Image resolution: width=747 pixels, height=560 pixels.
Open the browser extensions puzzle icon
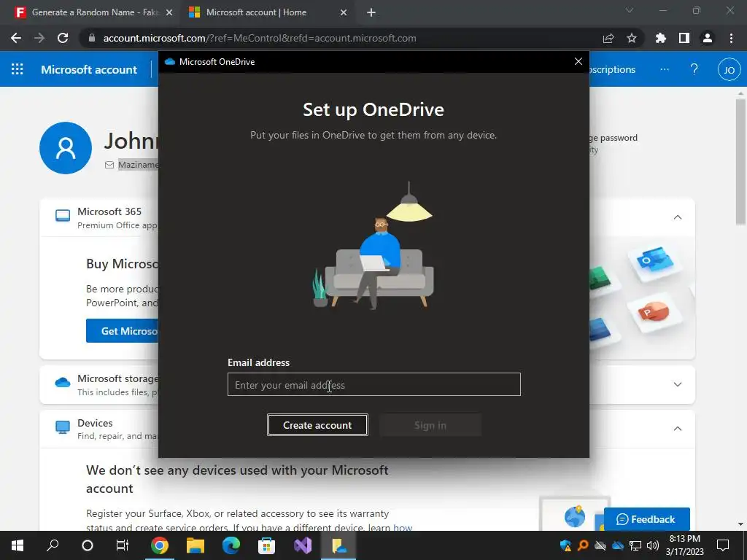660,38
